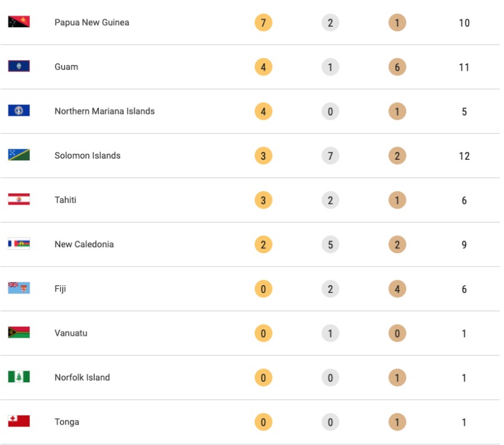Click the Guam flag icon

(19, 66)
